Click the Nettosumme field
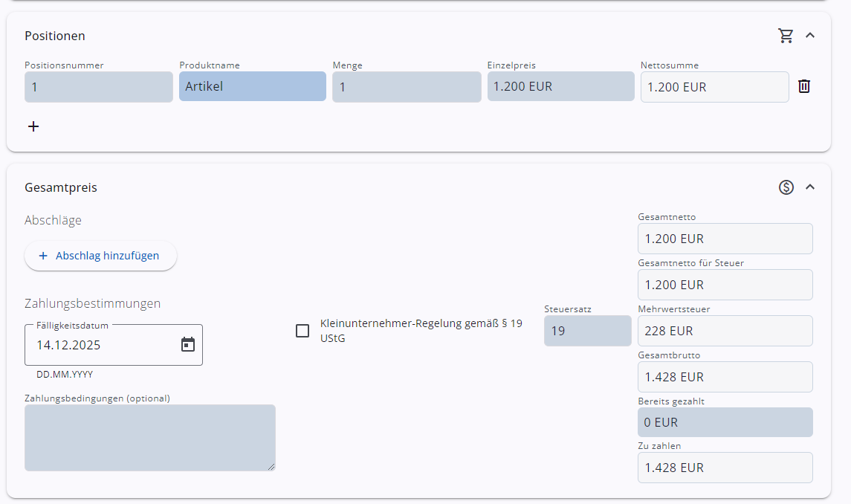This screenshot has height=504, width=851. click(x=714, y=87)
